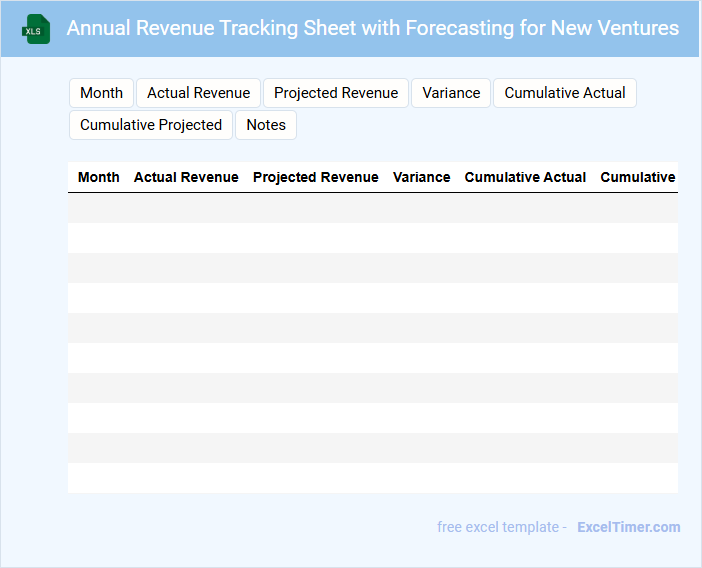Select the Month tag button
This screenshot has width=702, height=568.
(101, 93)
